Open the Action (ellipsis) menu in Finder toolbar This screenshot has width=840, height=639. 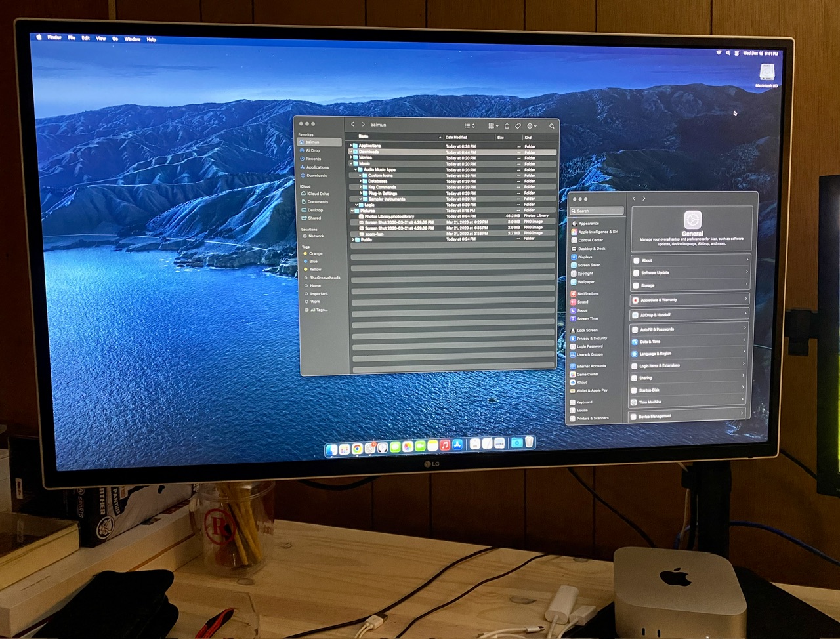(x=531, y=125)
